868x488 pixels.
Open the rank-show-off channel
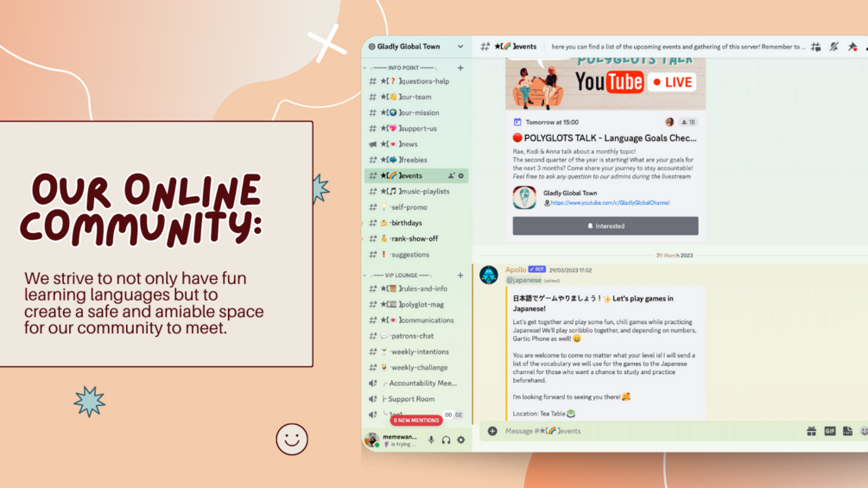click(416, 239)
